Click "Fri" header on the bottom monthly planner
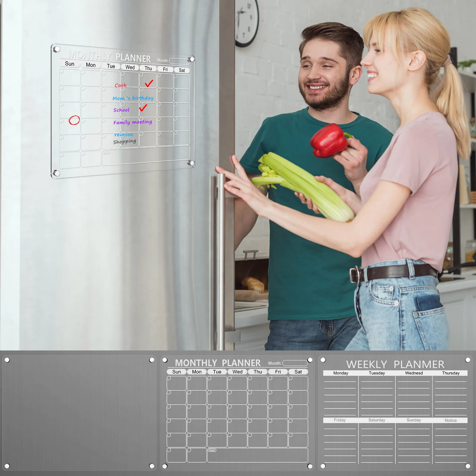This screenshot has height=476, width=476. (x=278, y=372)
